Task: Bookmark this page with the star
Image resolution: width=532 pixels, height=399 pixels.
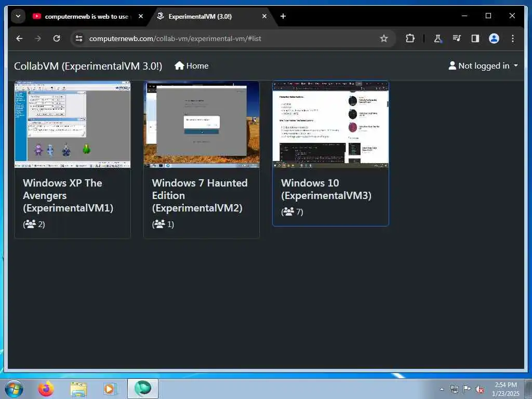Action: pyautogui.click(x=384, y=38)
